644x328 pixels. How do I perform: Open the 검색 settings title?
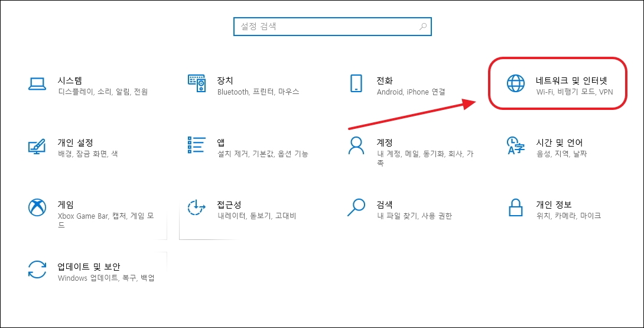click(385, 204)
